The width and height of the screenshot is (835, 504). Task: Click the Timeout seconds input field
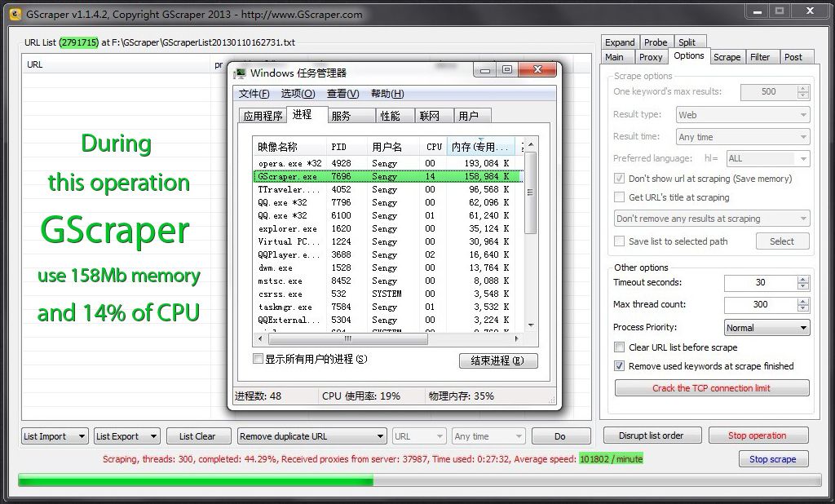(761, 283)
